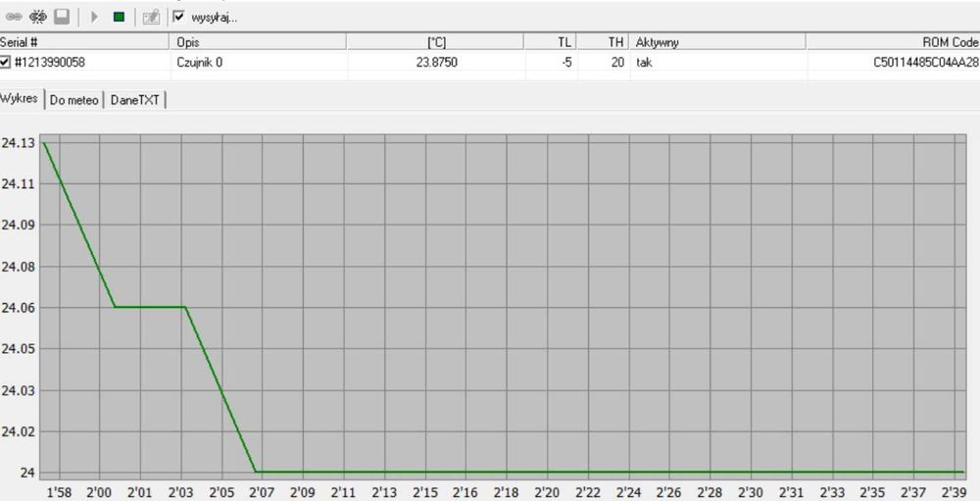Click the [°C] column header
980x501 pixels.
coord(435,42)
